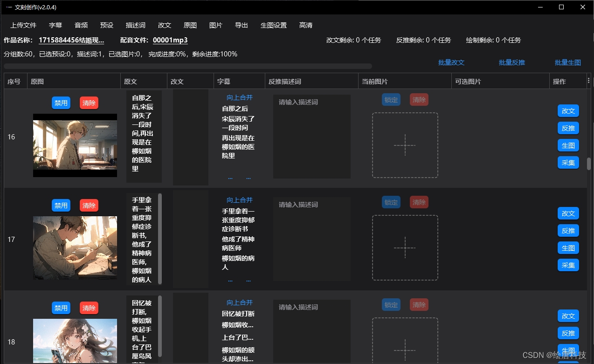
Task: Disable row 16 using the 禁用 button
Action: (61, 103)
